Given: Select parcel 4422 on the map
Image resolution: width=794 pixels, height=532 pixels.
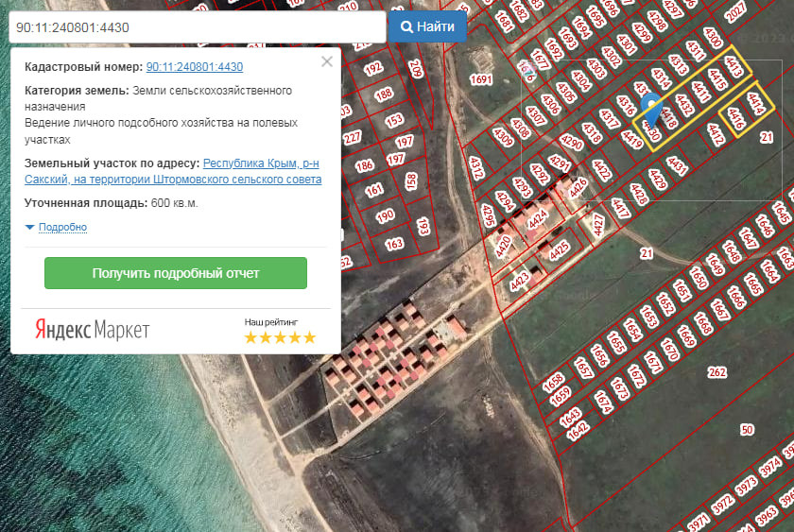Looking at the screenshot, I should (601, 171).
